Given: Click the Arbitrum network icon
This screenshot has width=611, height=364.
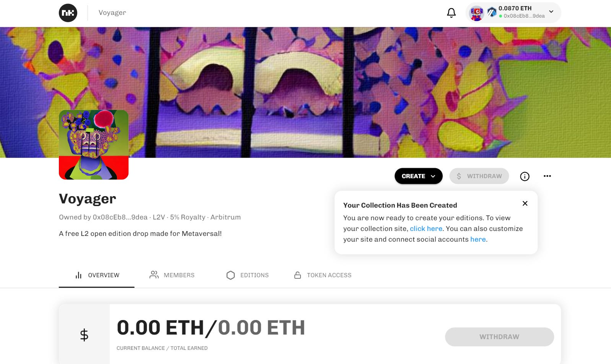Looking at the screenshot, I should click(x=492, y=12).
